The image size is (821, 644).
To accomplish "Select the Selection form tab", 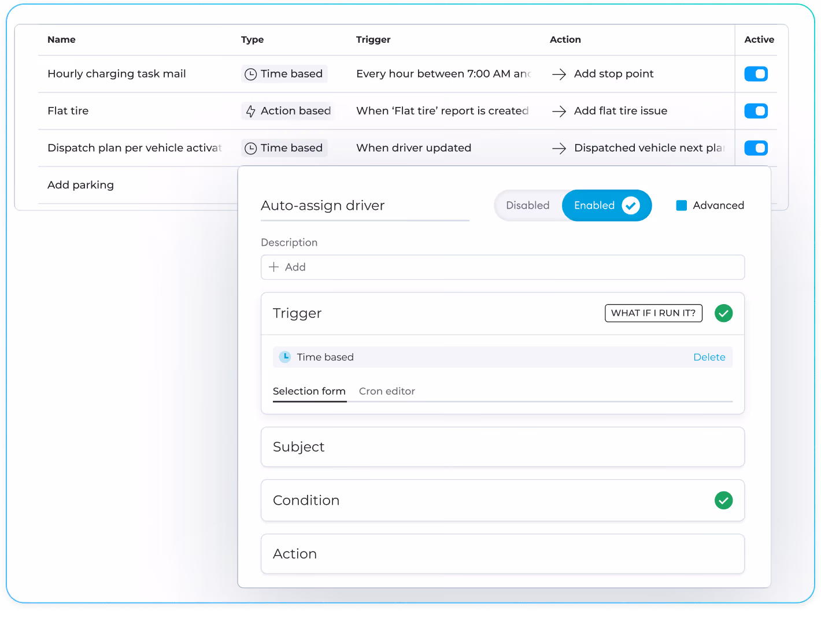I will 309,391.
